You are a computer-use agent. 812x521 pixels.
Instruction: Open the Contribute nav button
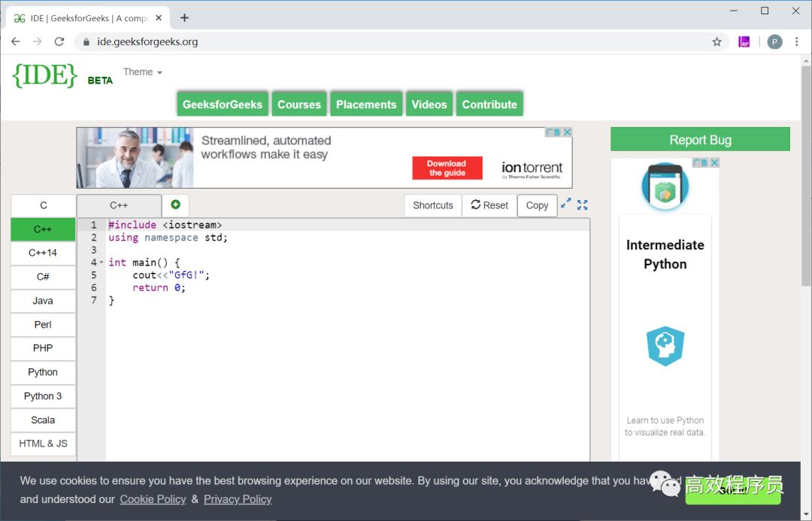(489, 104)
